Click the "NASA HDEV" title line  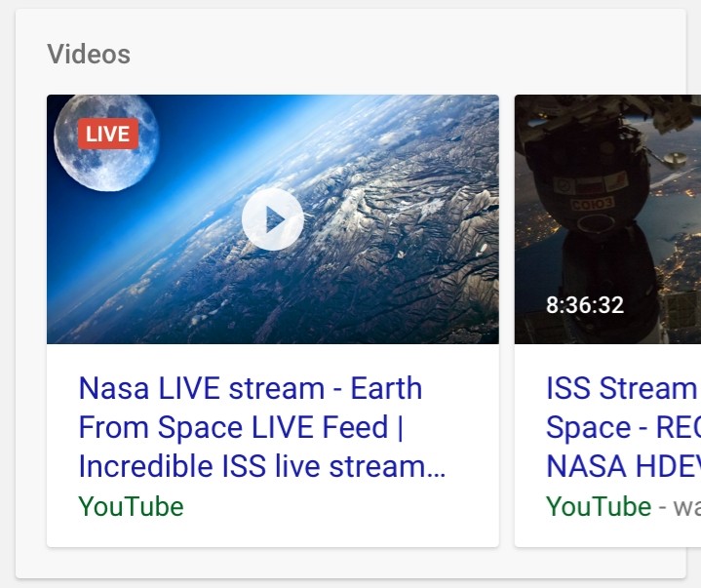point(622,467)
